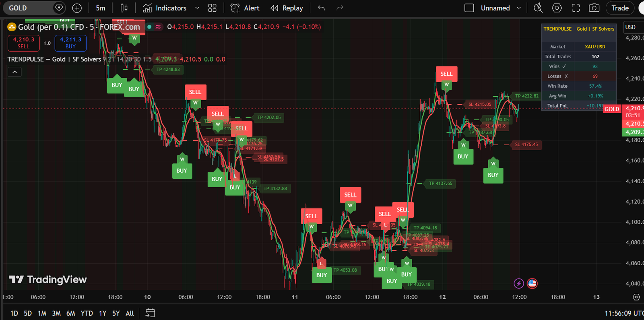Open the Indicators dialog
The height and width of the screenshot is (320, 644).
[x=165, y=8]
